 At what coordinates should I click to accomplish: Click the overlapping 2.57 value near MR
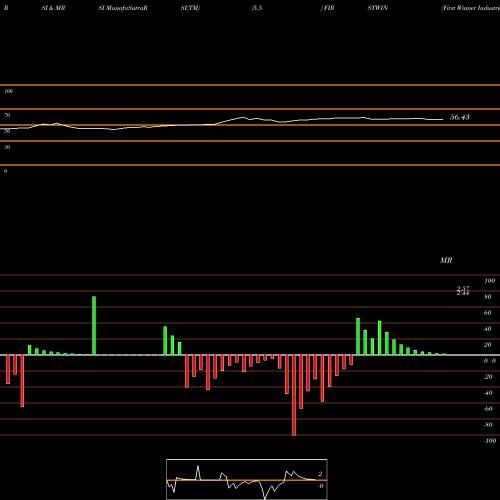pos(463,288)
